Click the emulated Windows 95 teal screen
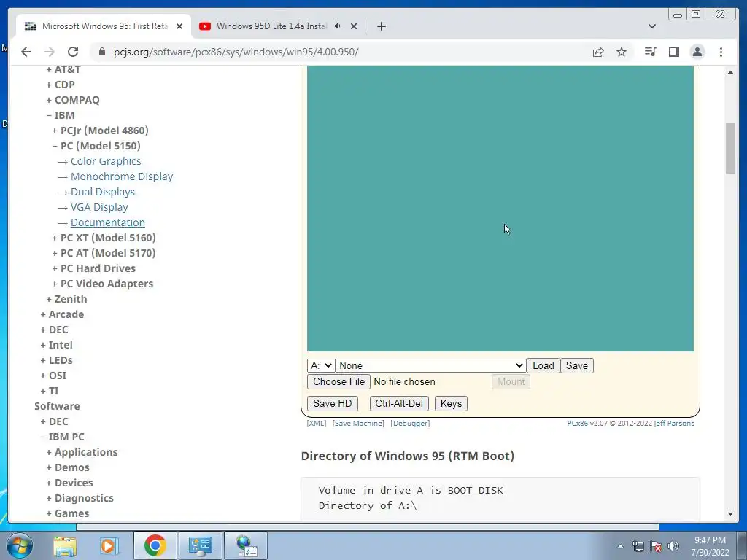The height and width of the screenshot is (560, 747). (x=500, y=209)
